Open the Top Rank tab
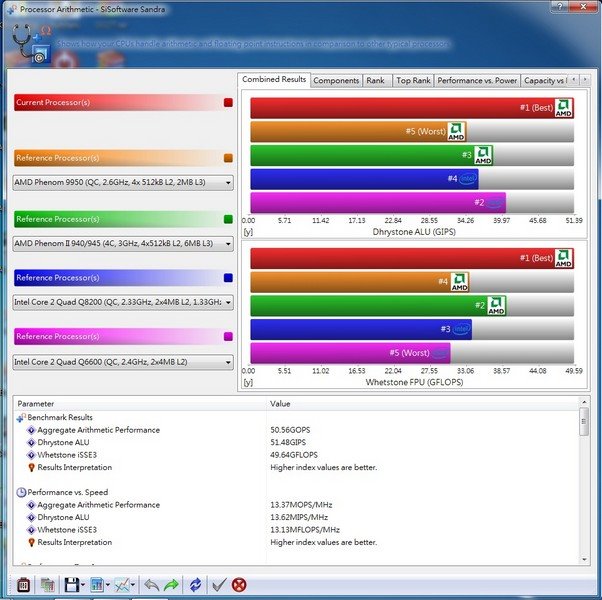Viewport: 602px width, 600px height. 413,81
